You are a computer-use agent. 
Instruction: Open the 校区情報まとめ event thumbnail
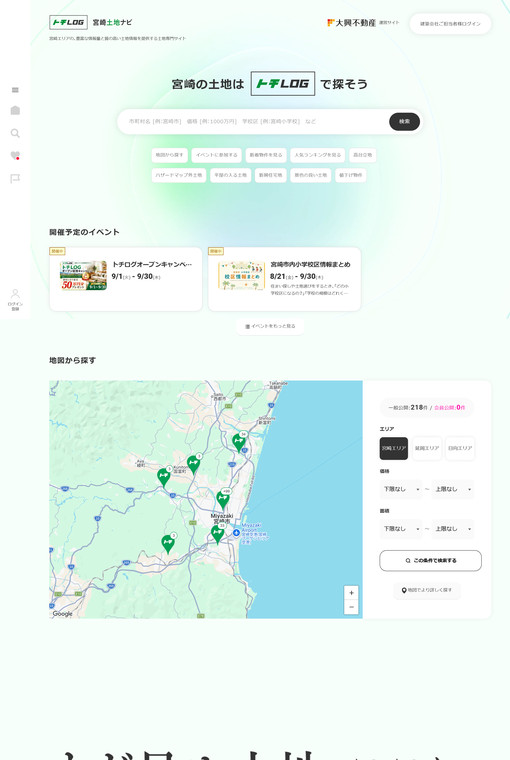tap(241, 275)
